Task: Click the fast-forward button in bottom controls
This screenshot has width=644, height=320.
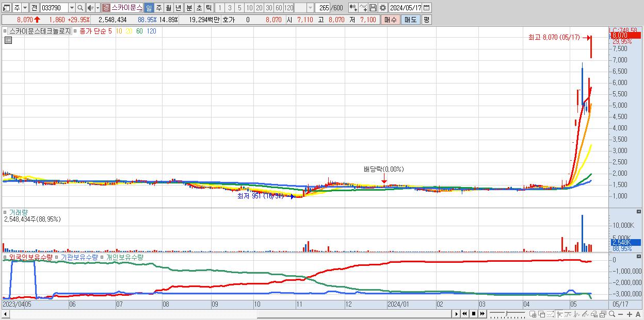Action: coord(482,314)
